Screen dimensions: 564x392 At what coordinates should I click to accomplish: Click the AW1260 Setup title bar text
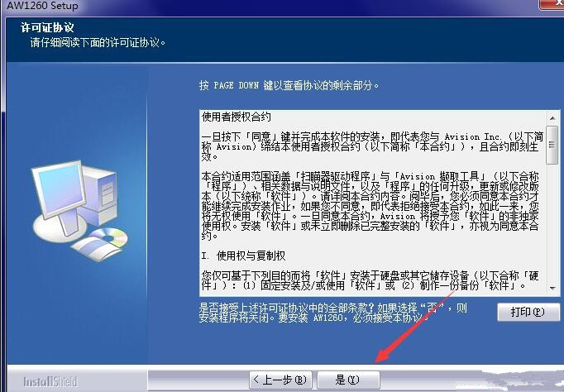[42, 6]
